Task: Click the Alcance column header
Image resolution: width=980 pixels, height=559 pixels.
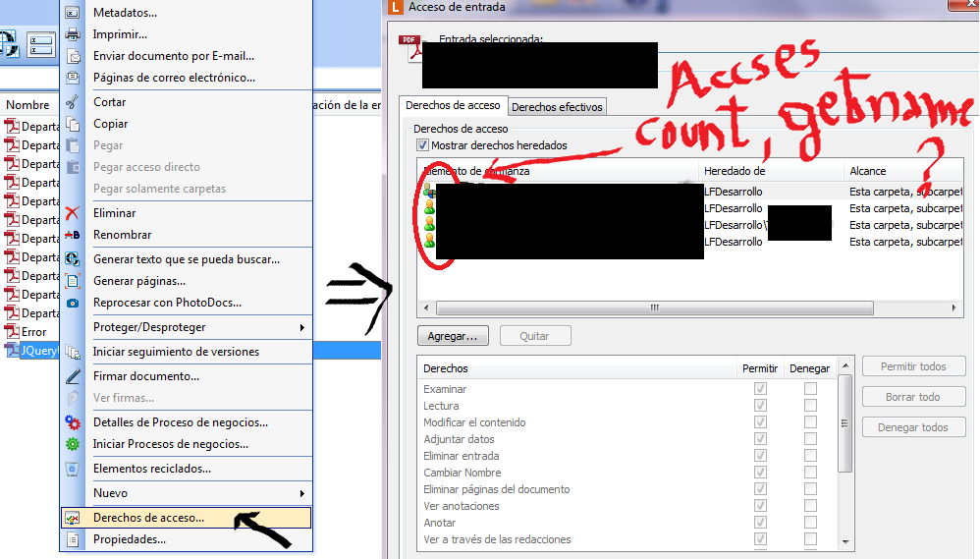Action: pyautogui.click(x=903, y=171)
